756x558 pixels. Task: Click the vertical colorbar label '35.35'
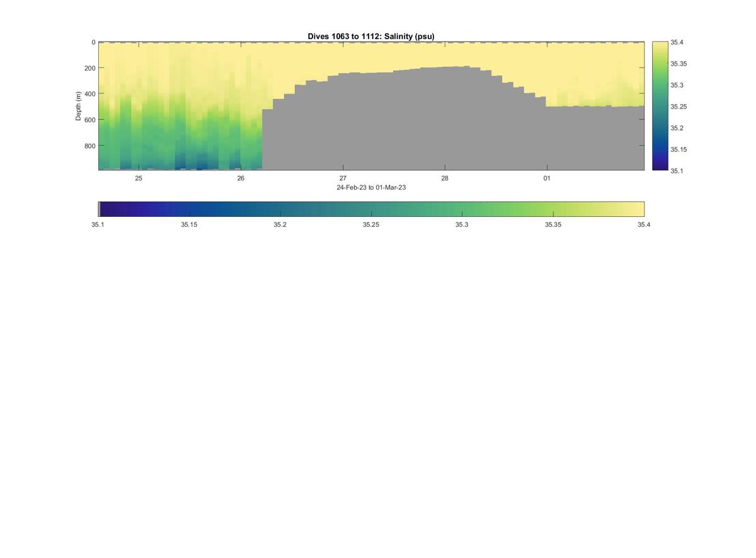679,64
